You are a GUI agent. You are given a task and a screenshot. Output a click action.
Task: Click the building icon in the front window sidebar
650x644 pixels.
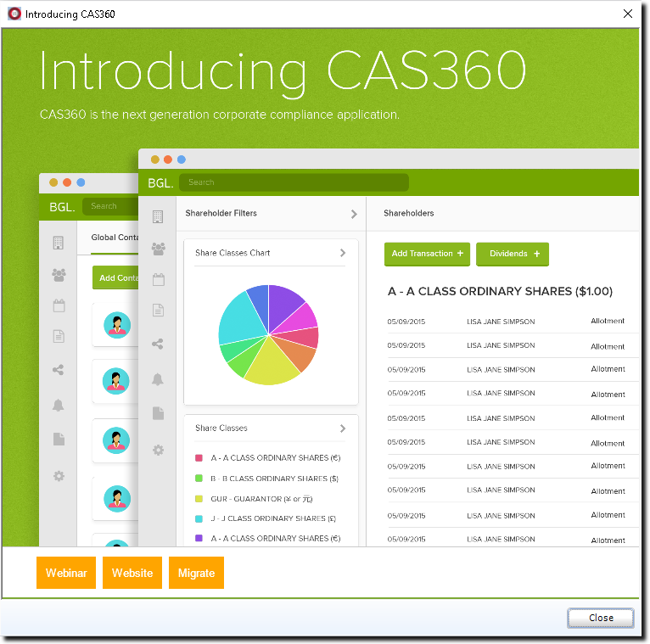point(158,217)
